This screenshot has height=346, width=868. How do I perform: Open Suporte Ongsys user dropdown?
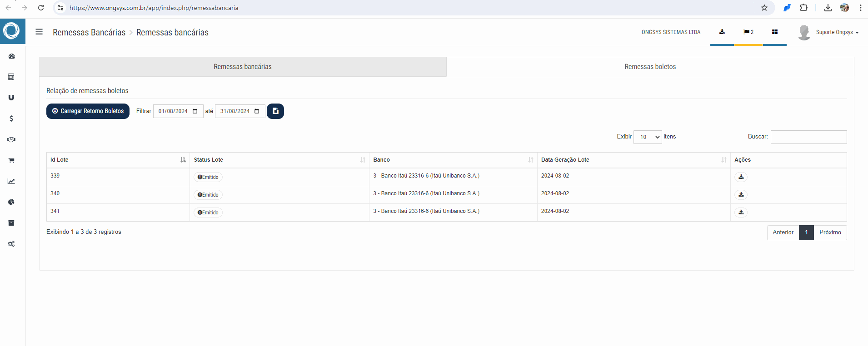pyautogui.click(x=837, y=32)
